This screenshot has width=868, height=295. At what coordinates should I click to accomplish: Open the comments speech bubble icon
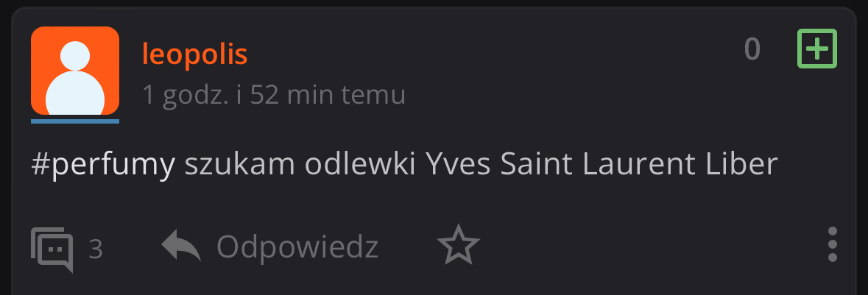(x=52, y=249)
